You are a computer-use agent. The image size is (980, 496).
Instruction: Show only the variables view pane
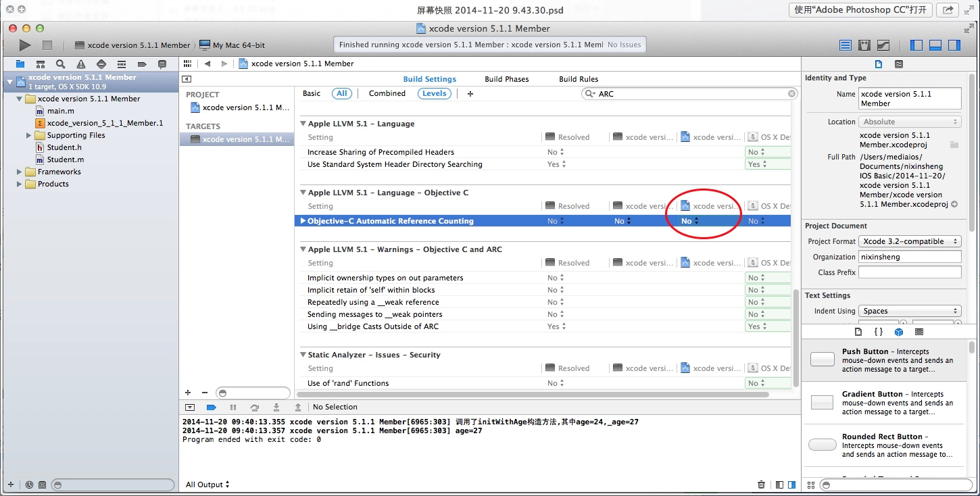[780, 485]
